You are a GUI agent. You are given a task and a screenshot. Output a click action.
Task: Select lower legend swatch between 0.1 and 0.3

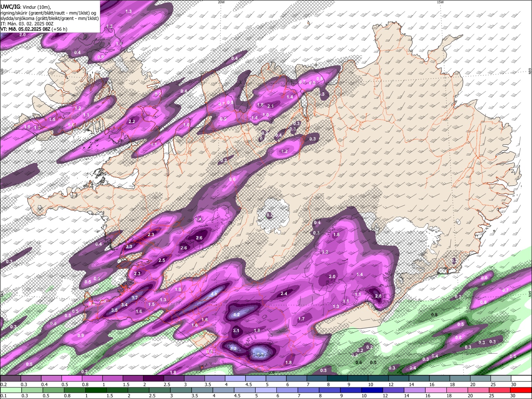point(10,390)
